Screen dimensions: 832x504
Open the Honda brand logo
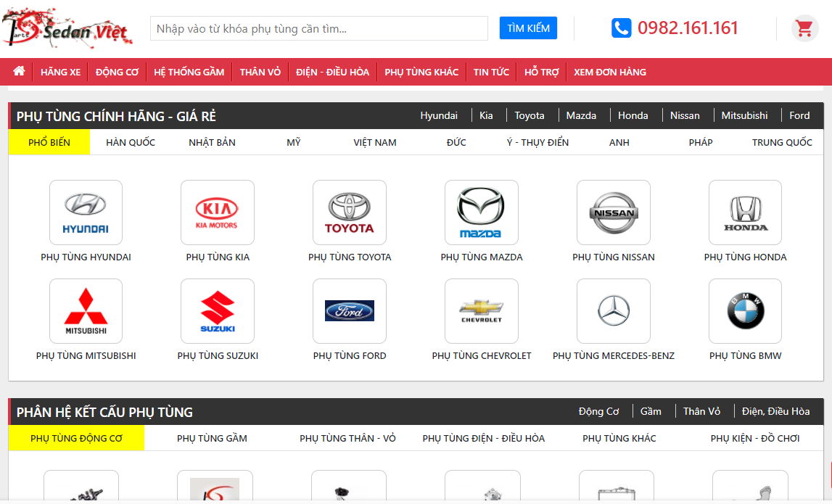pos(746,212)
